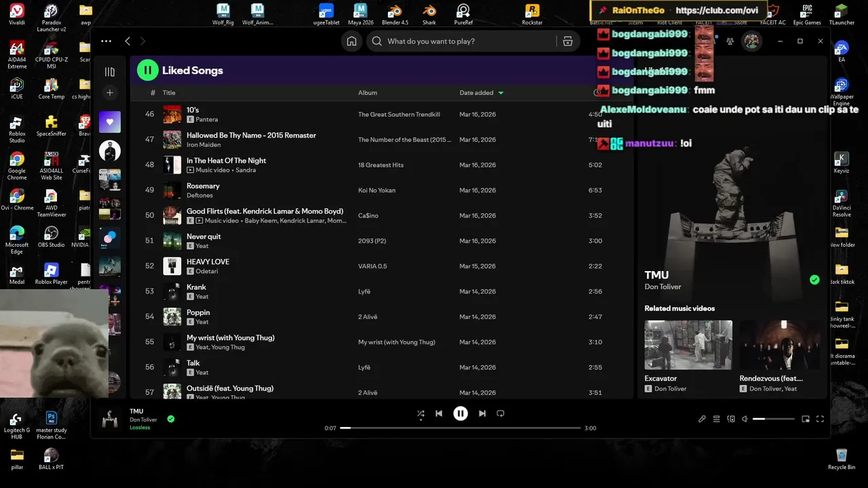Open Maya 2026 desktop icon
The image size is (868, 488).
(x=361, y=15)
